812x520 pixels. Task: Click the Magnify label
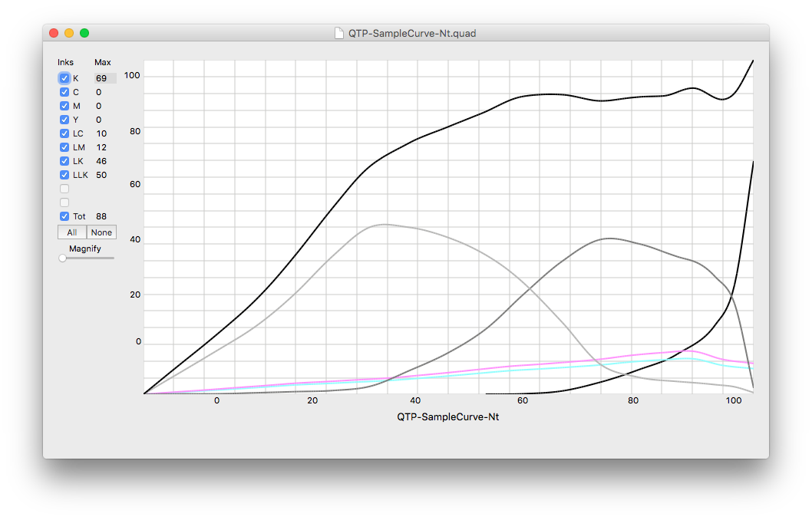pos(85,248)
